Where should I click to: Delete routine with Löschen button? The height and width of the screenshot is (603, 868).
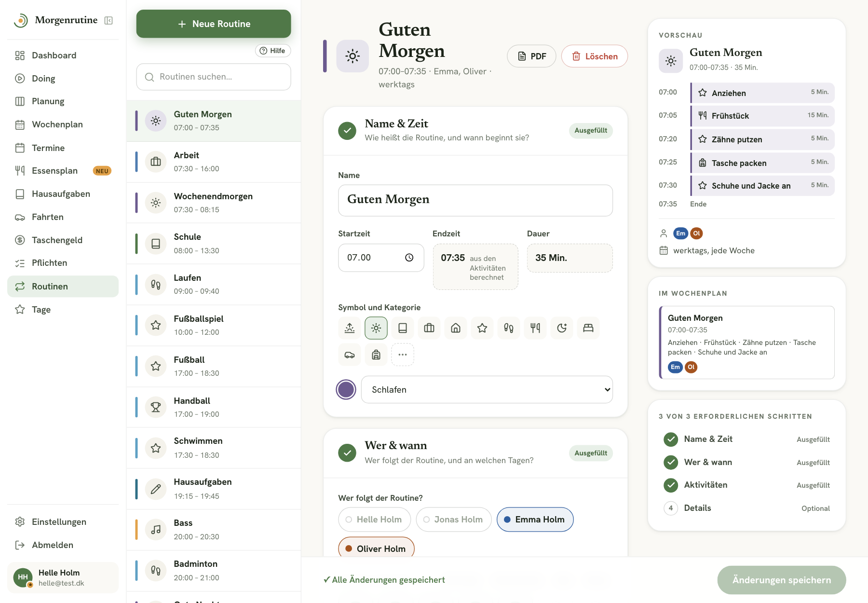click(594, 56)
